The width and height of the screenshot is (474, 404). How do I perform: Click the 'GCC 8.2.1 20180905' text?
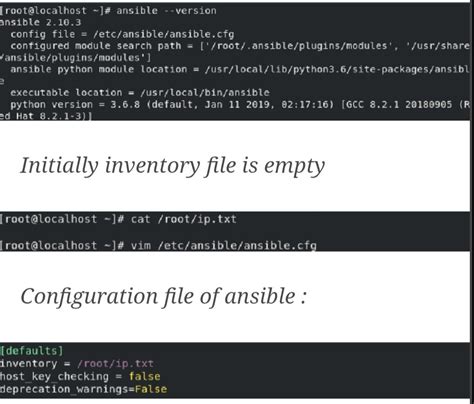(x=399, y=104)
